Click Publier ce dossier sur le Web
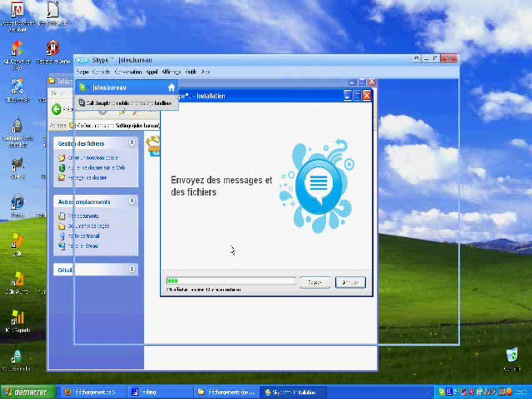 (x=96, y=167)
